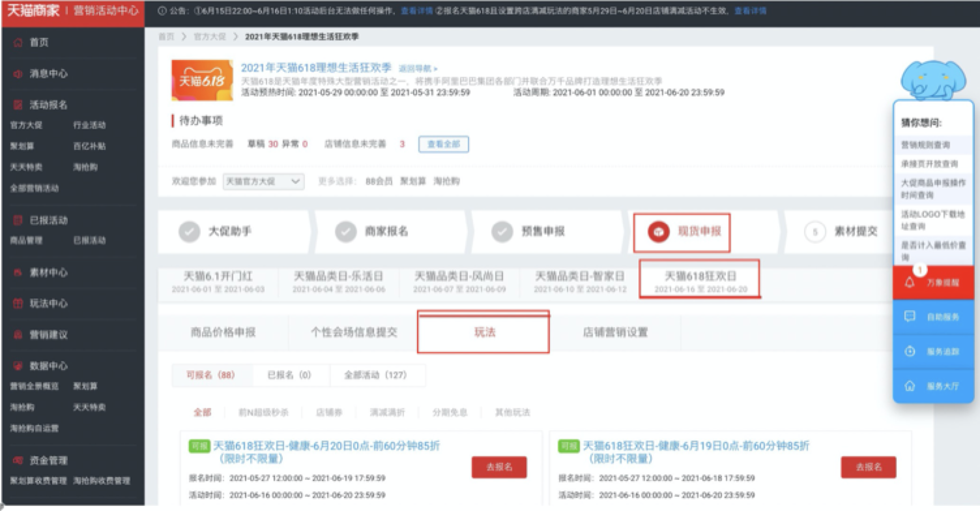The height and width of the screenshot is (511, 980).
Task: Open 数据中心 icon in sidebar
Action: click(18, 366)
